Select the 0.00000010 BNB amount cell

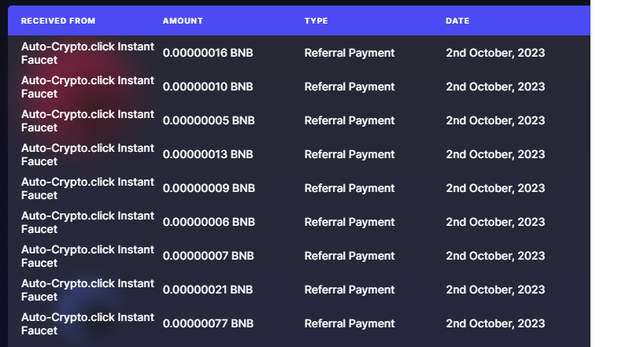[208, 87]
